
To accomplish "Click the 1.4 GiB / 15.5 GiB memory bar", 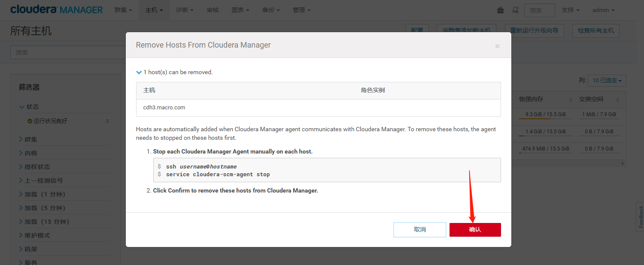I will (545, 132).
